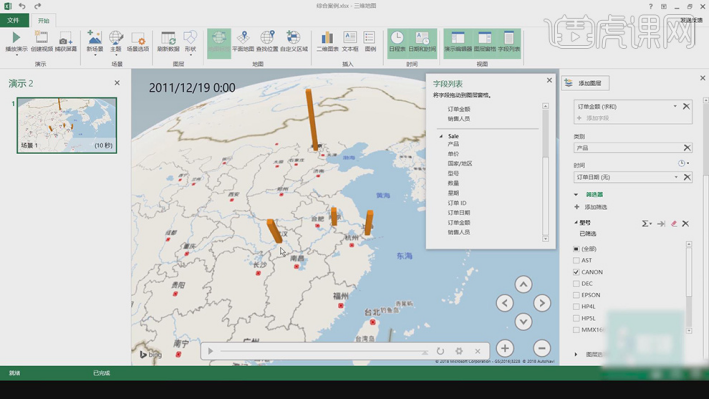The height and width of the screenshot is (399, 709).
Task: Clear the 型号 filter with eraser icon
Action: click(x=674, y=223)
